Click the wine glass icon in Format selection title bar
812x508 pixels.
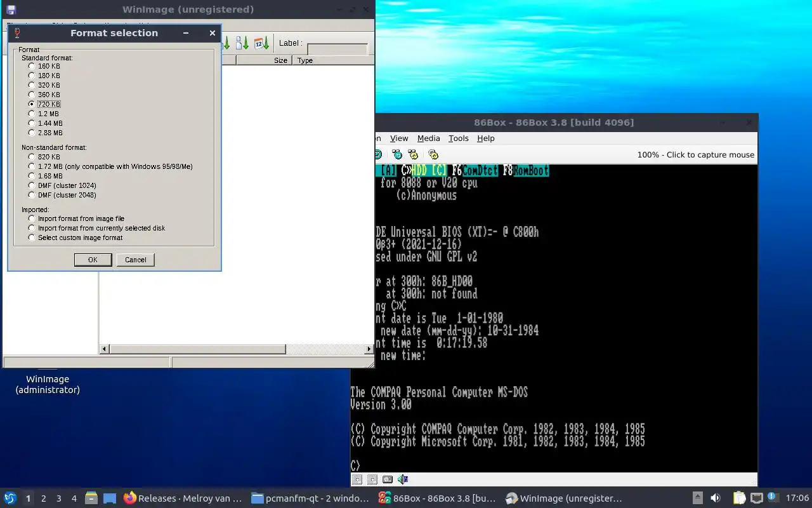[x=17, y=33]
